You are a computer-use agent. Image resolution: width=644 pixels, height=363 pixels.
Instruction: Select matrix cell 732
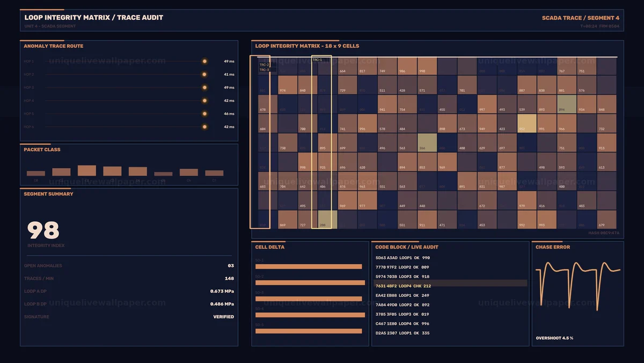(x=606, y=124)
